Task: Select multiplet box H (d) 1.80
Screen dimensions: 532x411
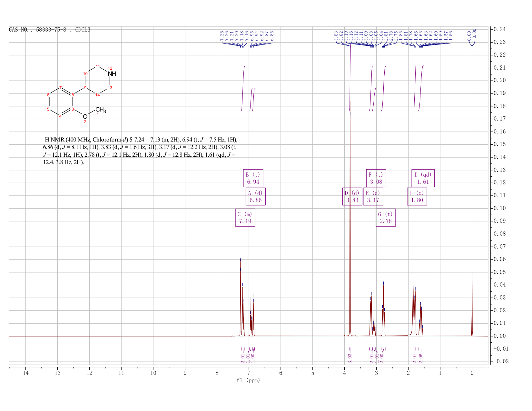Action: point(417,197)
